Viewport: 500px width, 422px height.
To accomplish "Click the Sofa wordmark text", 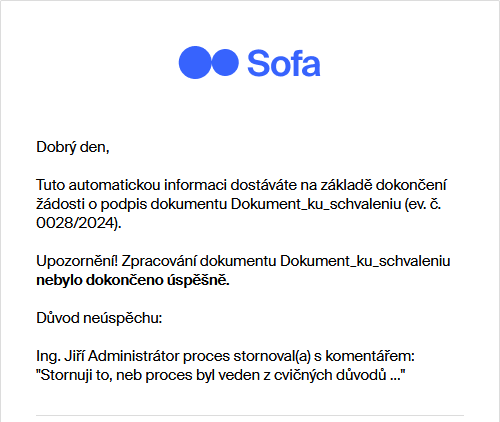I will (284, 63).
